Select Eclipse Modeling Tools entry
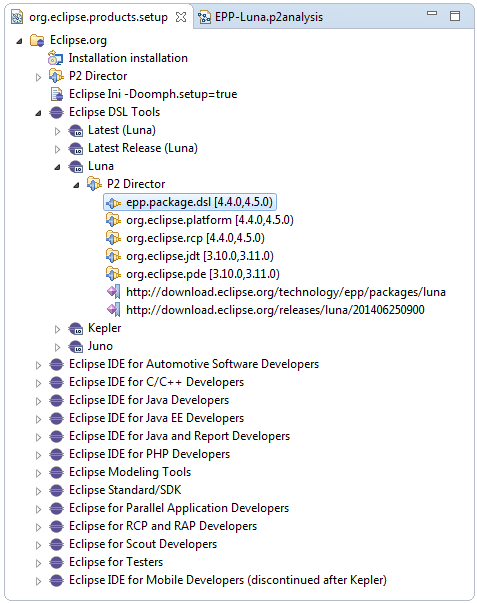This screenshot has width=477, height=603. [130, 472]
